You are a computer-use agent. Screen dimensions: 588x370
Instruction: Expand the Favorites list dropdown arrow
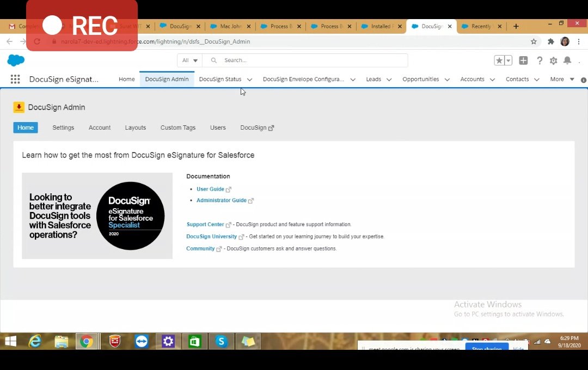pyautogui.click(x=508, y=60)
